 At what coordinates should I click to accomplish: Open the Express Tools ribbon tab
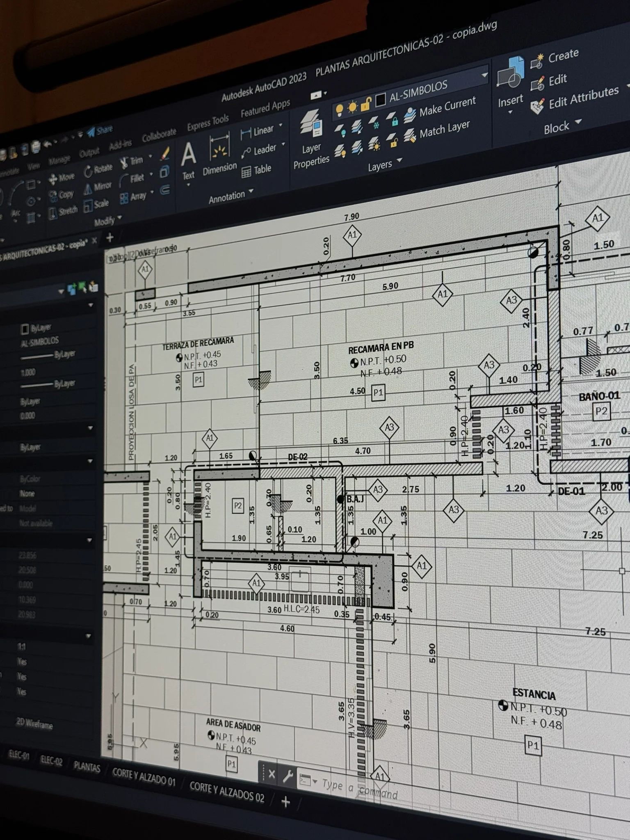[208, 123]
